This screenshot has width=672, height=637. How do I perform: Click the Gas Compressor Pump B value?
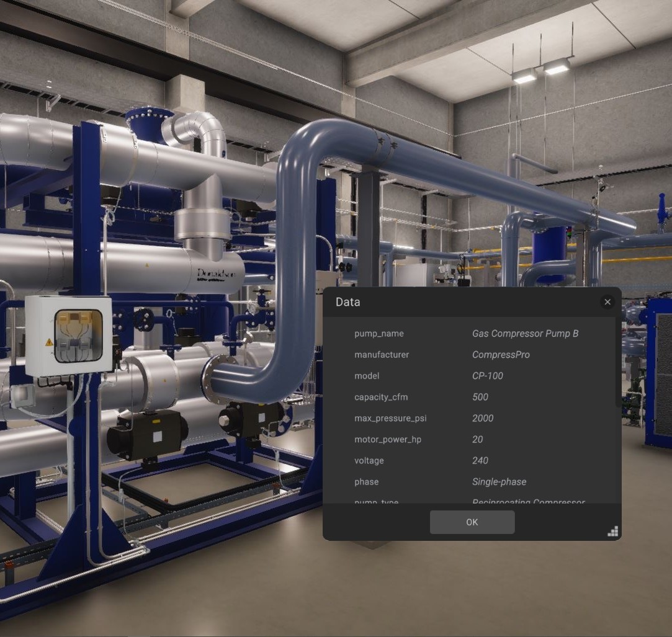pyautogui.click(x=525, y=334)
